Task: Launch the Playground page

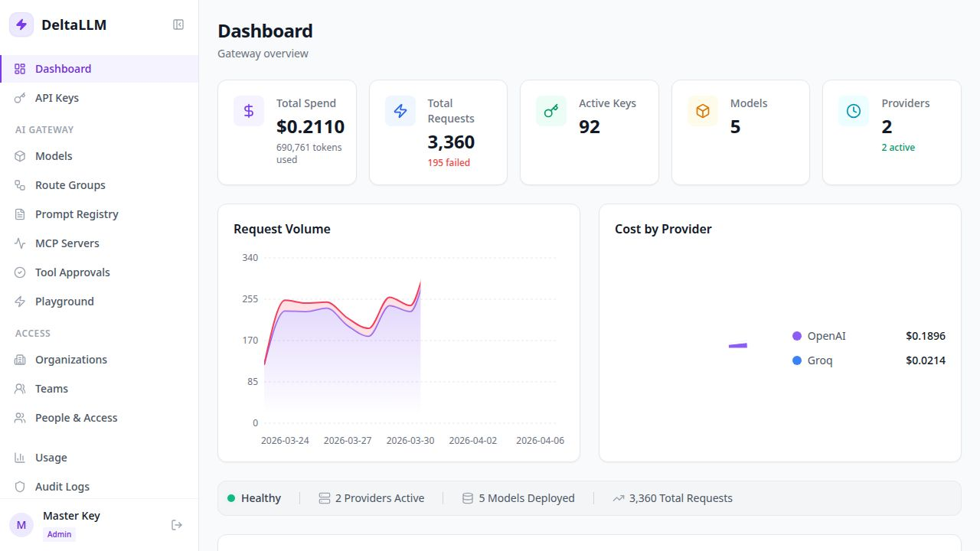Action: click(100, 302)
